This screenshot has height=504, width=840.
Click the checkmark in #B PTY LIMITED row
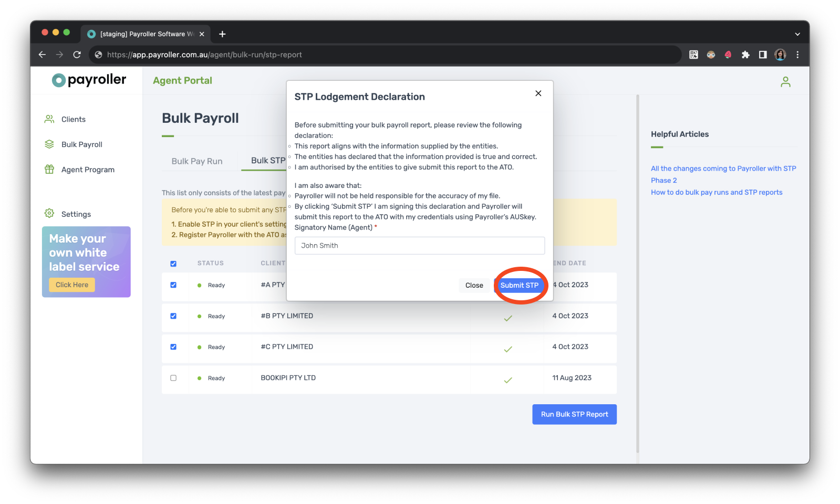click(508, 318)
